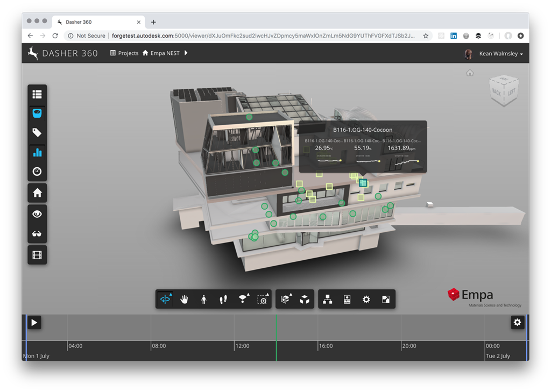The height and width of the screenshot is (392, 551).
Task: Open the Model browser structure icon
Action: click(327, 300)
